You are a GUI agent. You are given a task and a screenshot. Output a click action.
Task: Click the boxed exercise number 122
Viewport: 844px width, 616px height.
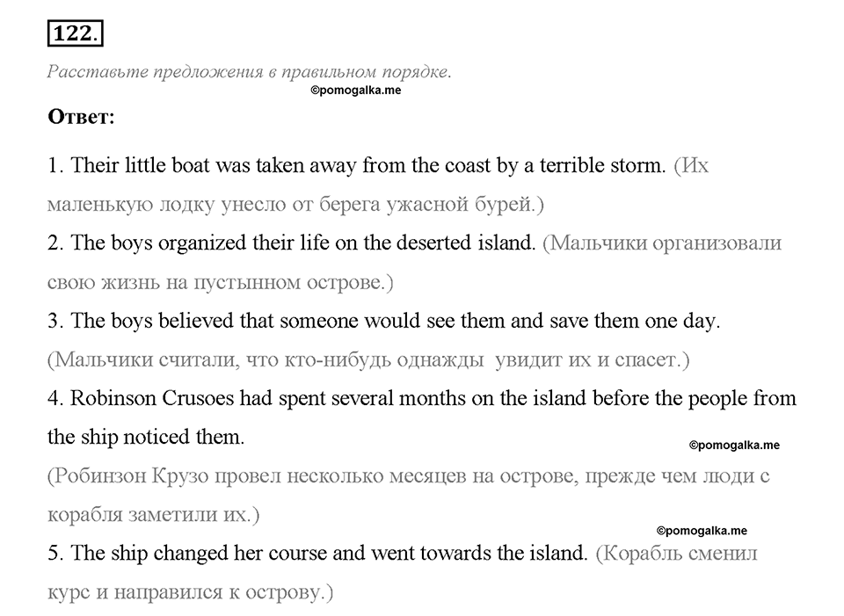coord(76,33)
